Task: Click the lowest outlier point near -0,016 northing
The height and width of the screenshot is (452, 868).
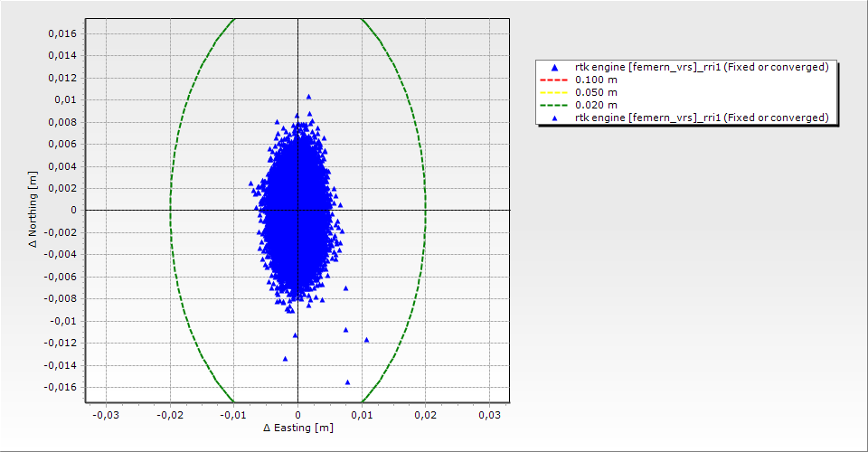Action: 347,382
